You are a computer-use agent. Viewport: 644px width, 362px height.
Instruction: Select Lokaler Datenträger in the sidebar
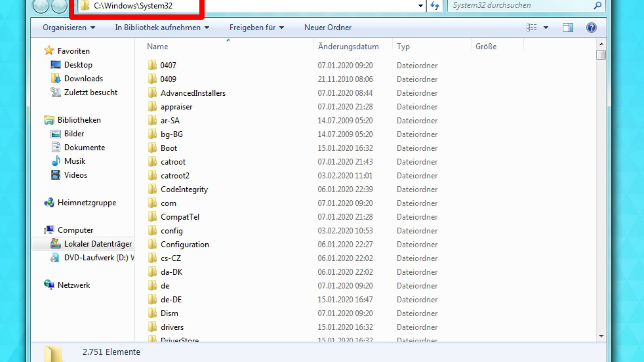98,244
